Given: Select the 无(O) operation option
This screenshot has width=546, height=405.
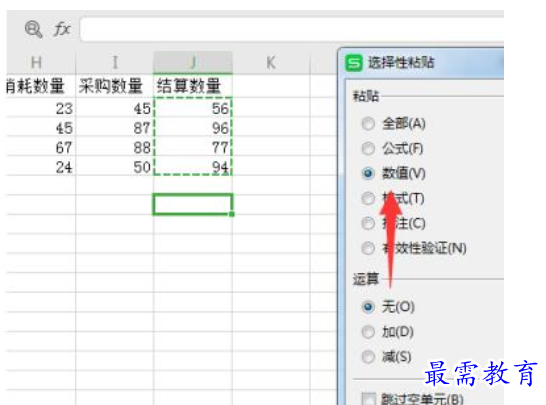Looking at the screenshot, I should 388,307.
